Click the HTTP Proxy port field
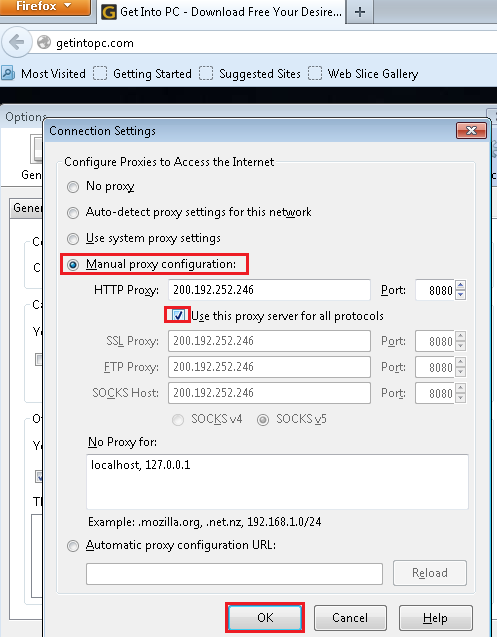 point(435,290)
